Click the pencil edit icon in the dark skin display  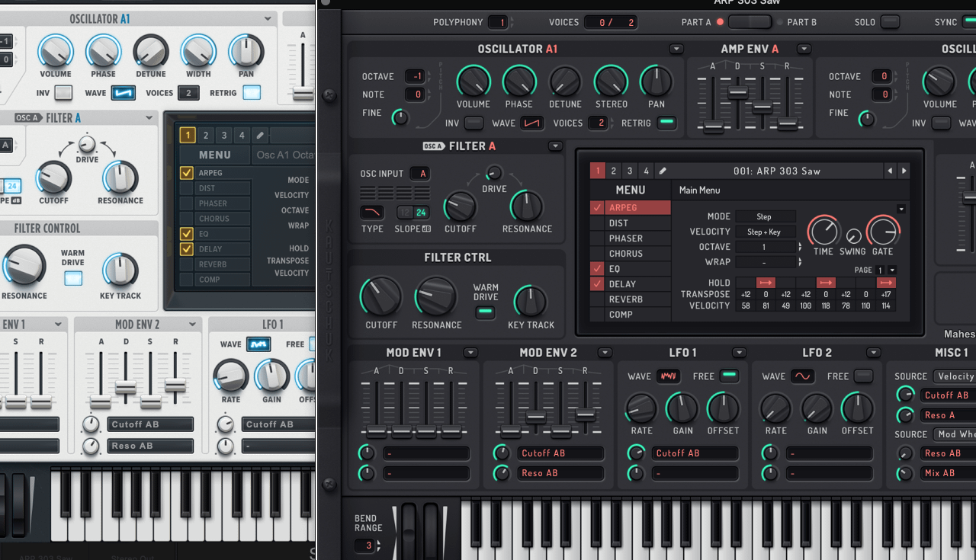663,171
